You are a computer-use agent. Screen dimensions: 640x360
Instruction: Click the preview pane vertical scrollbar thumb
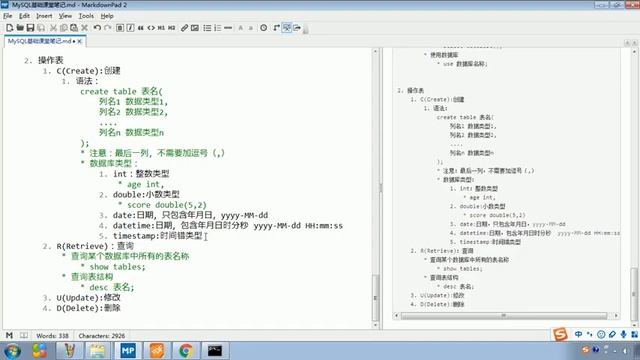pyautogui.click(x=634, y=293)
